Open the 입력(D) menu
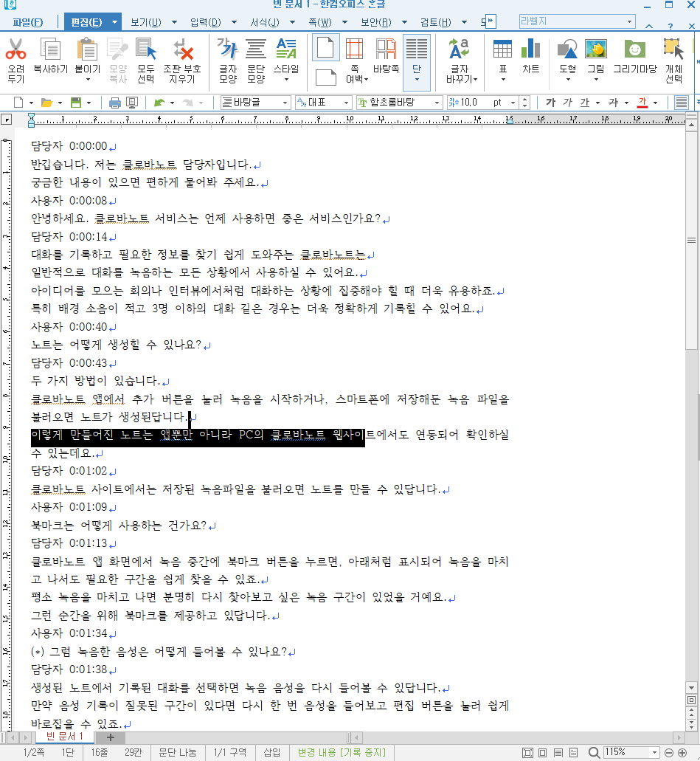The image size is (700, 761). click(205, 22)
